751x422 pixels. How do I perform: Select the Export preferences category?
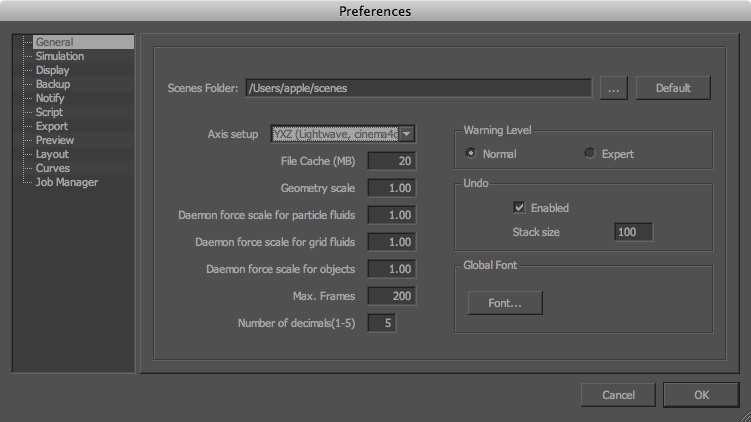52,126
